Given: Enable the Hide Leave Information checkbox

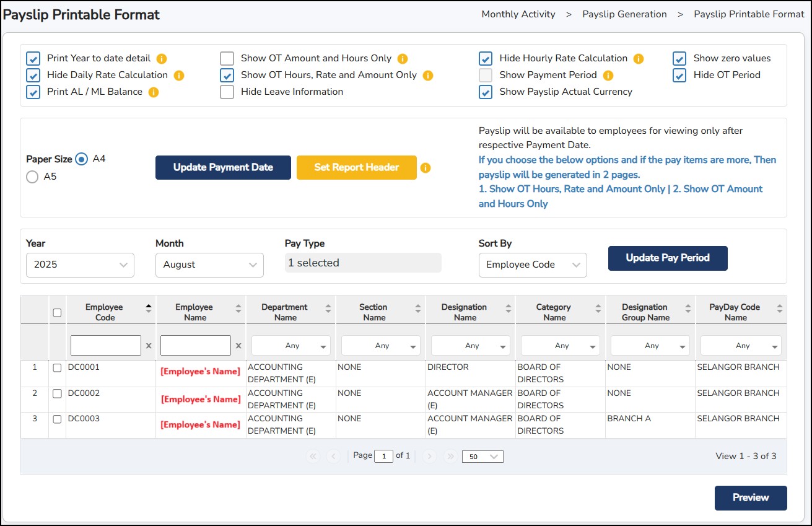Looking at the screenshot, I should 227,92.
